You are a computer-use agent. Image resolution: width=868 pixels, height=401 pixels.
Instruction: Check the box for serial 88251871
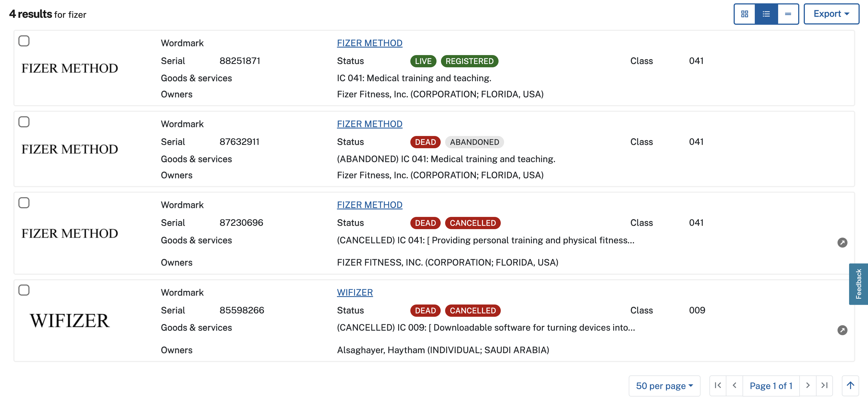pyautogui.click(x=24, y=41)
